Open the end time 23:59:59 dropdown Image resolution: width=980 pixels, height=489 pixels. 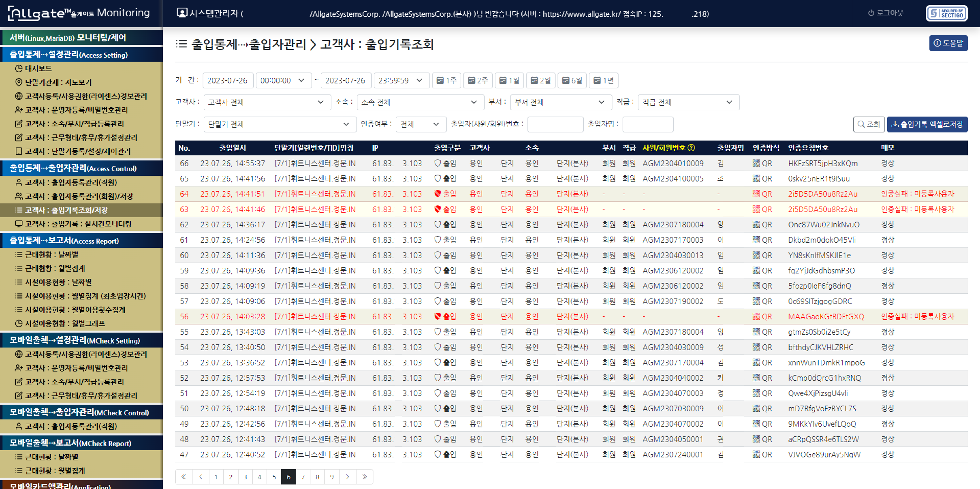point(401,80)
